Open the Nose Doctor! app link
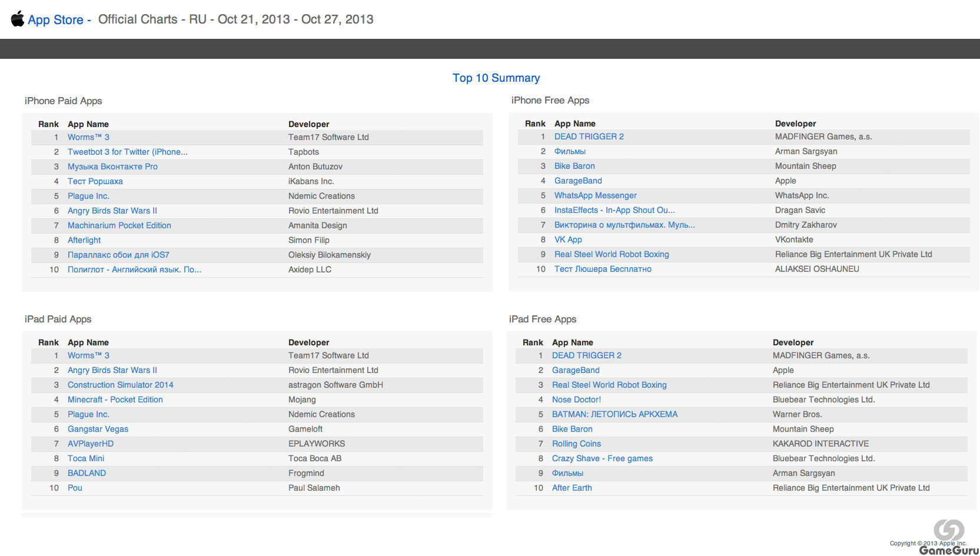This screenshot has height=556, width=980. tap(576, 399)
